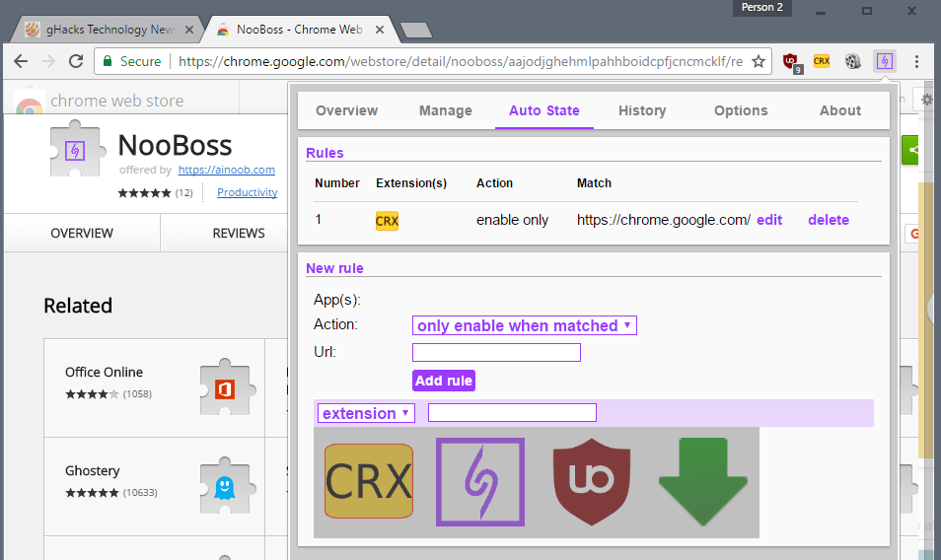Select the uBlock shield extension tile
The width and height of the screenshot is (941, 560).
592,481
